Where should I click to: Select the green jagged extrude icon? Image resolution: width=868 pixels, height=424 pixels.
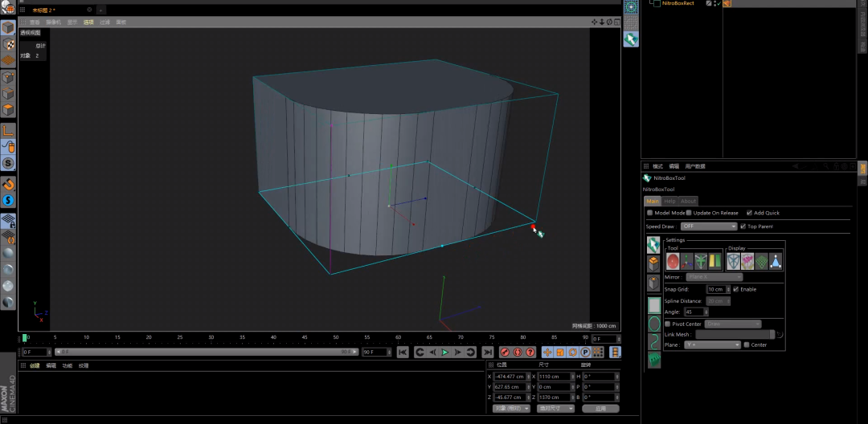pyautogui.click(x=653, y=360)
